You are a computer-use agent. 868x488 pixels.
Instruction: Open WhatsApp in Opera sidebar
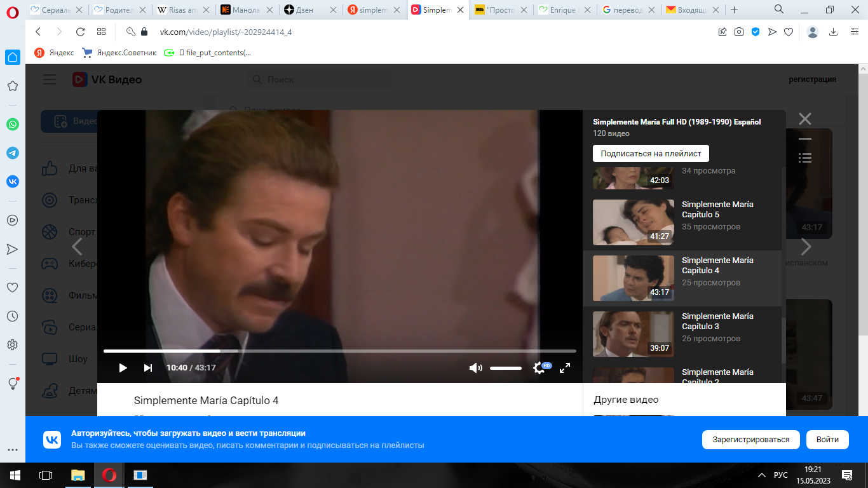pyautogui.click(x=13, y=125)
